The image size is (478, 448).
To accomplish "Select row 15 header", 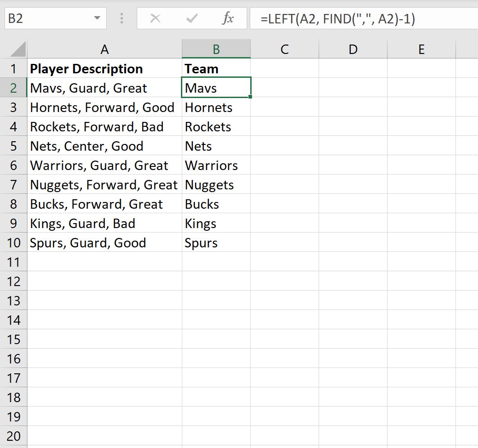I will (x=14, y=339).
